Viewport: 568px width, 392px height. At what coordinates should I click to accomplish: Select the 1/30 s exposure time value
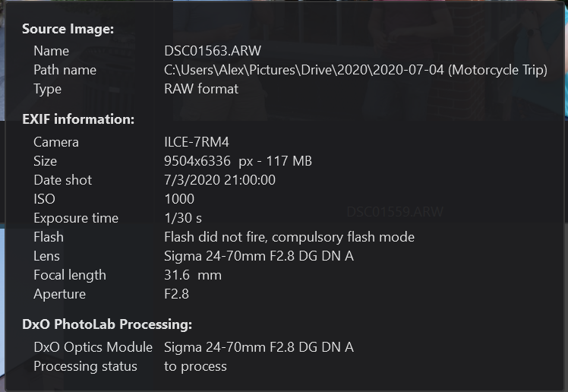click(x=182, y=218)
